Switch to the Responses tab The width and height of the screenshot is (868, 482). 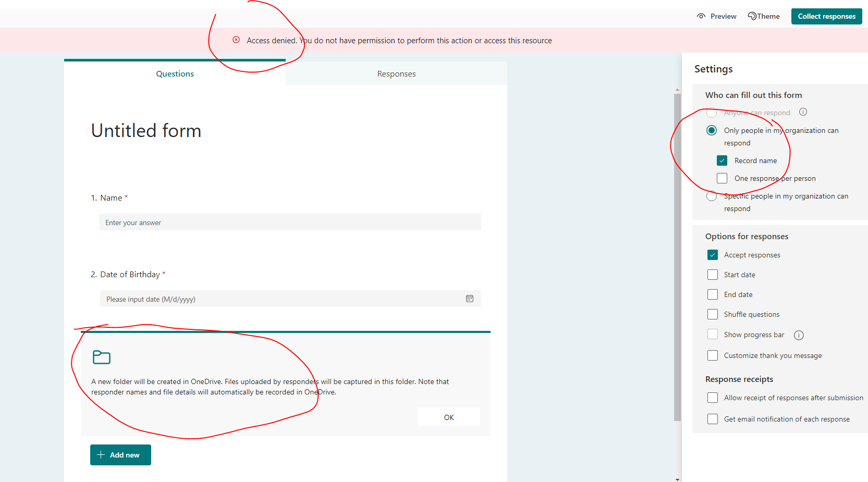click(396, 73)
